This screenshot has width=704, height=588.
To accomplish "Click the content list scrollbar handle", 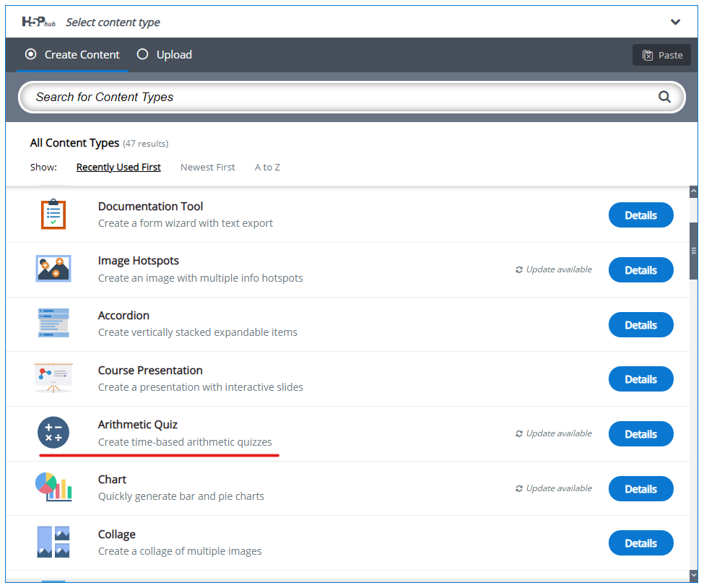I will [x=693, y=251].
